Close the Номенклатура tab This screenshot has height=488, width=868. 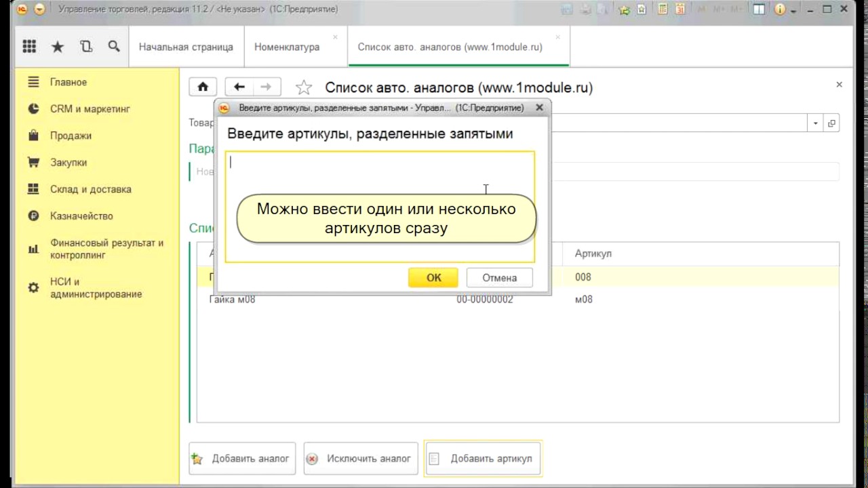point(335,37)
